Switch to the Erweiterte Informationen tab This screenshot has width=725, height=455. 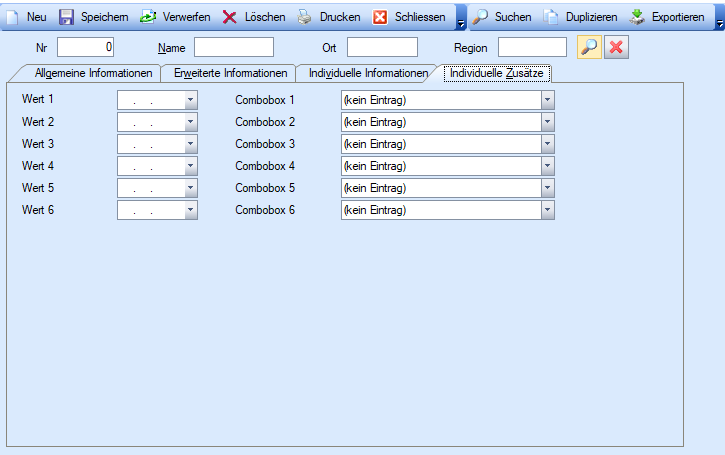pyautogui.click(x=230, y=73)
